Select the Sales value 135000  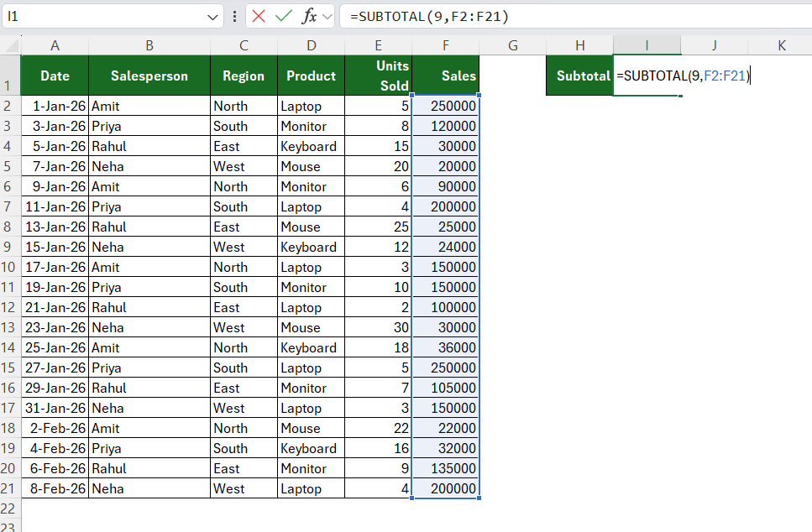446,468
